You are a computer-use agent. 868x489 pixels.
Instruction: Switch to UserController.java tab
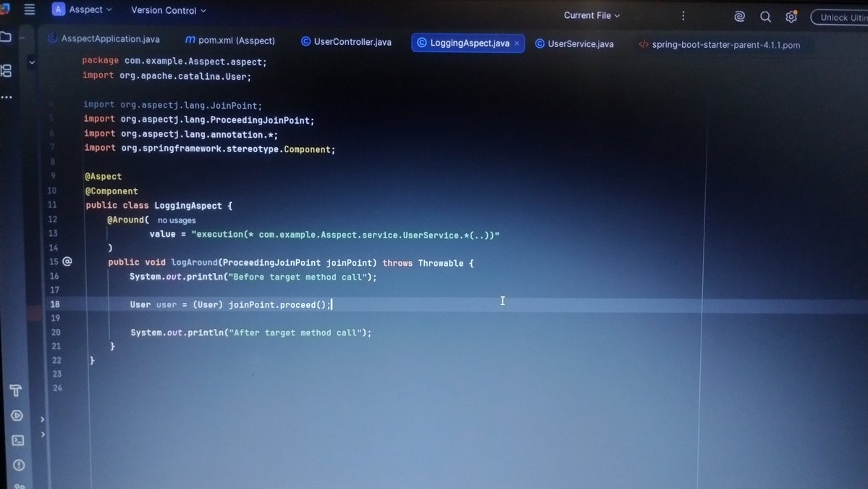(x=346, y=41)
